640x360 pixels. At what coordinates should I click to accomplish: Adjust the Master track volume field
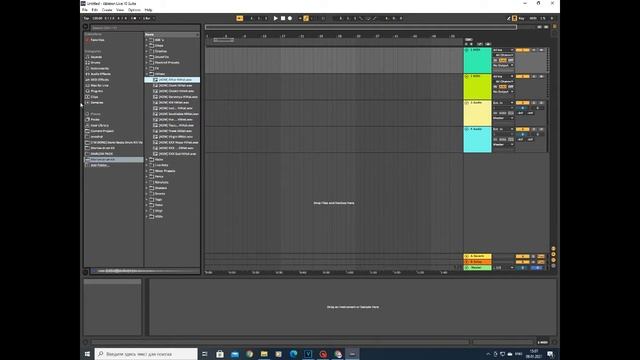(522, 268)
